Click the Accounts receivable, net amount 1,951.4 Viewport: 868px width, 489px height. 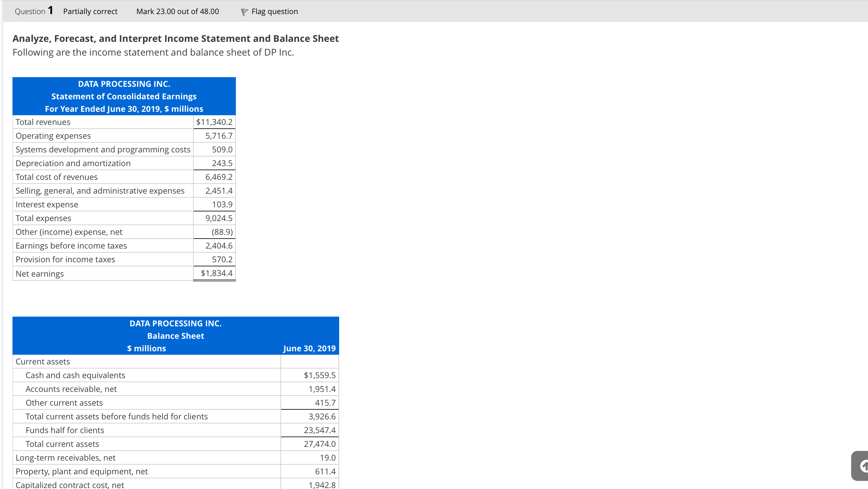(x=322, y=389)
